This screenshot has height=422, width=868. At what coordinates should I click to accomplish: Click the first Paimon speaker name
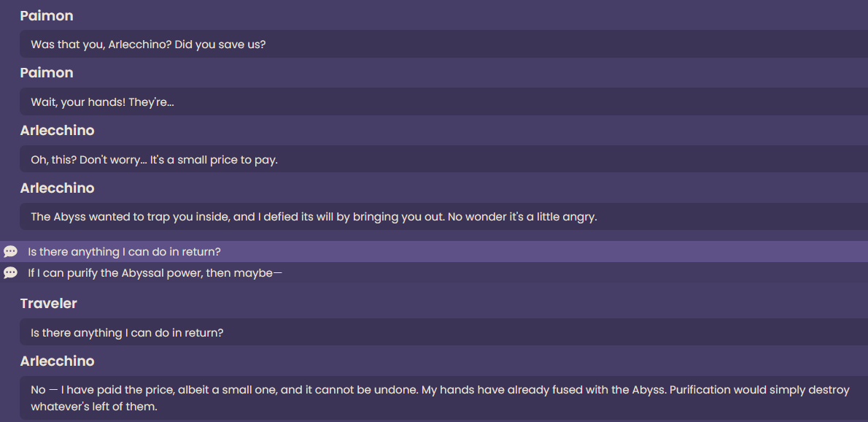point(47,16)
